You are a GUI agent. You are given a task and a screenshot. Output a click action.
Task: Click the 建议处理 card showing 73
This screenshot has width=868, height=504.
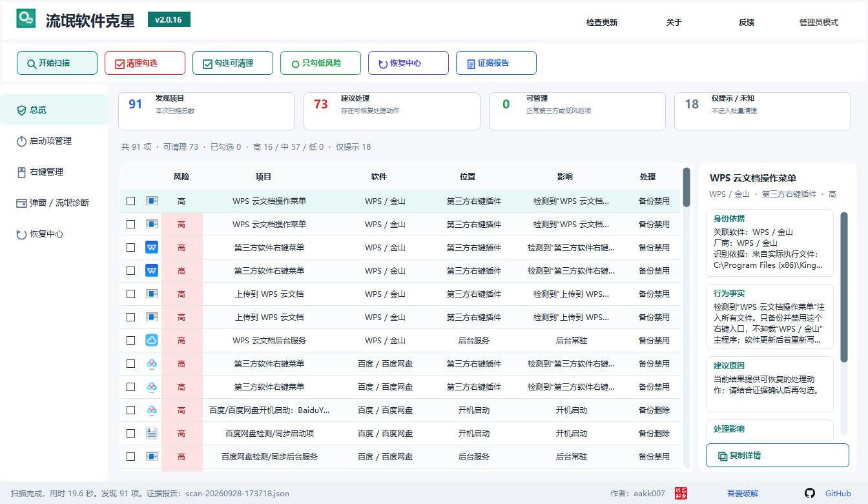click(392, 111)
